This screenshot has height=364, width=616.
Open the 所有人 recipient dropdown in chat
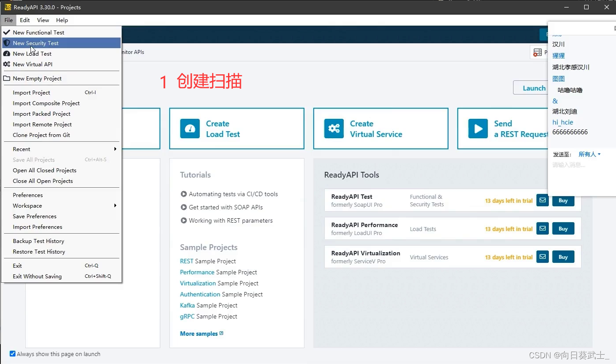click(x=589, y=154)
